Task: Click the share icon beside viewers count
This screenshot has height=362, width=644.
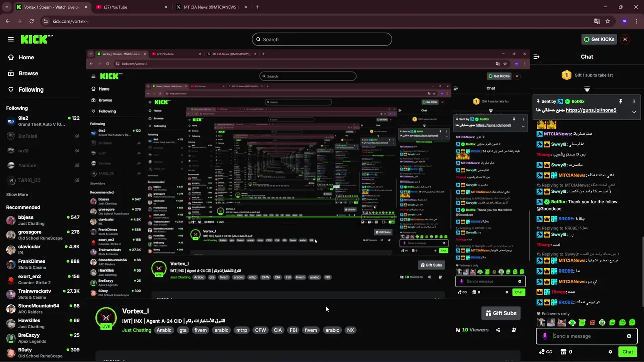Action: point(498,330)
